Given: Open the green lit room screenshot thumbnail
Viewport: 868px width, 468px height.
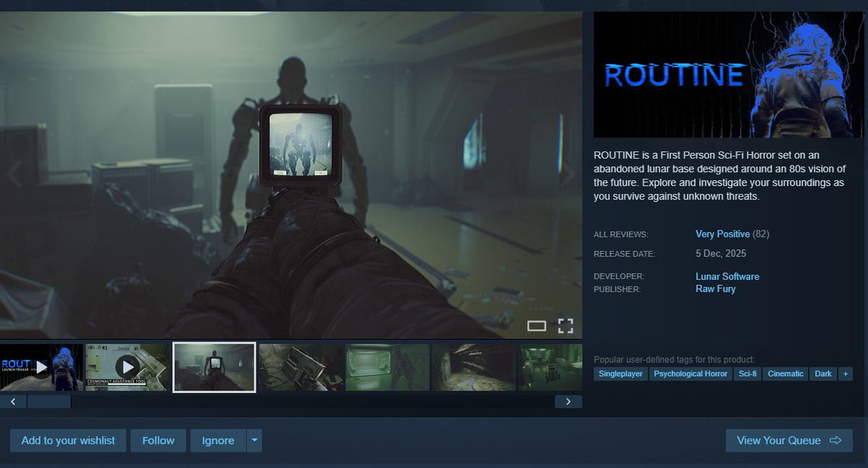Looking at the screenshot, I should click(387, 367).
